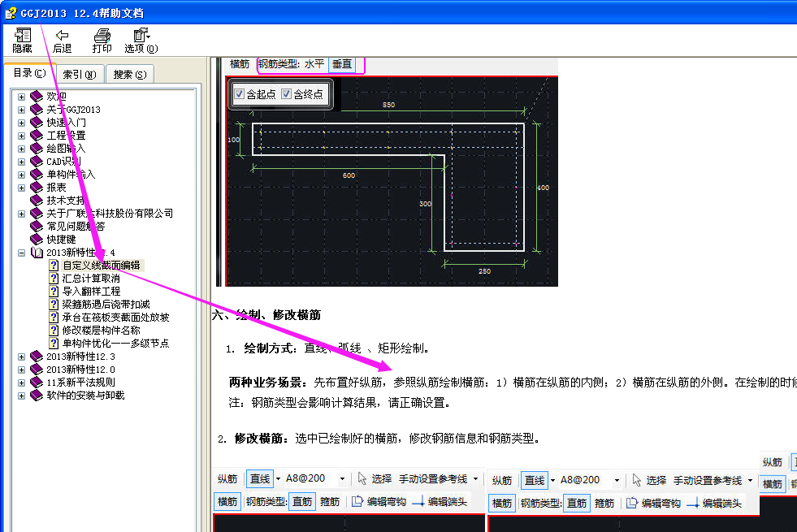Select the 直筋 toggle in right toolbar
The width and height of the screenshot is (797, 532).
point(577,503)
